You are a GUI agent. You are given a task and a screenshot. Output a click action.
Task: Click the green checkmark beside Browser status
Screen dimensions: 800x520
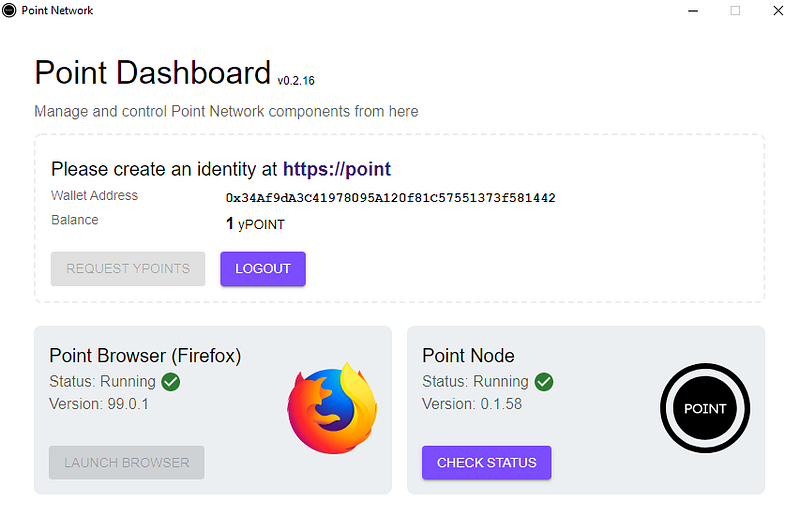click(171, 381)
